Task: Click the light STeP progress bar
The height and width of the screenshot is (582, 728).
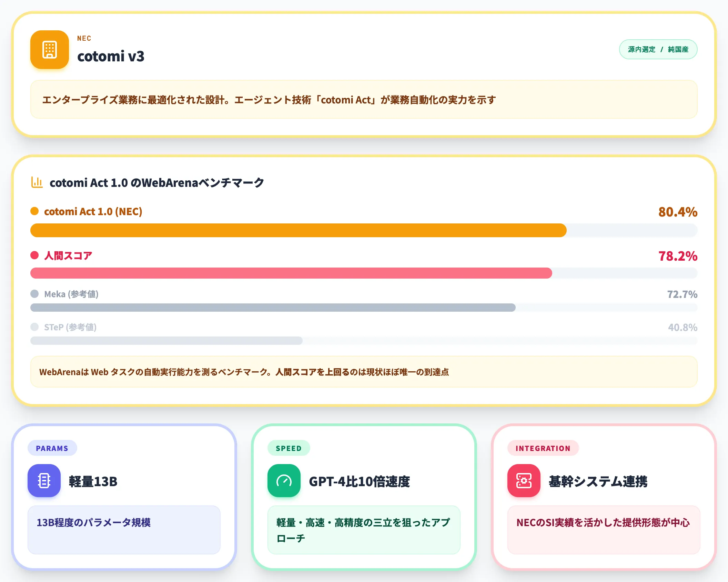Action: 166,341
